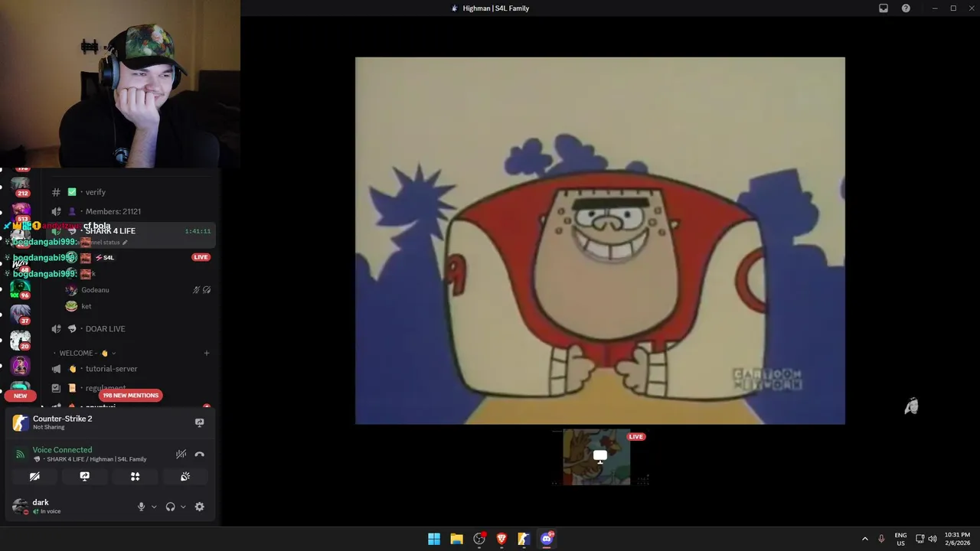Deafen with the headphones icon
980x551 pixels.
[x=170, y=507]
